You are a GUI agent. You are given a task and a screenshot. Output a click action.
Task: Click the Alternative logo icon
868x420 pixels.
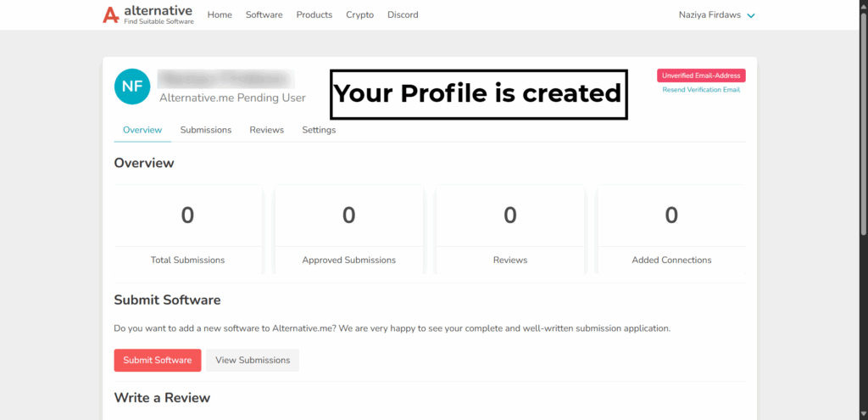click(111, 15)
